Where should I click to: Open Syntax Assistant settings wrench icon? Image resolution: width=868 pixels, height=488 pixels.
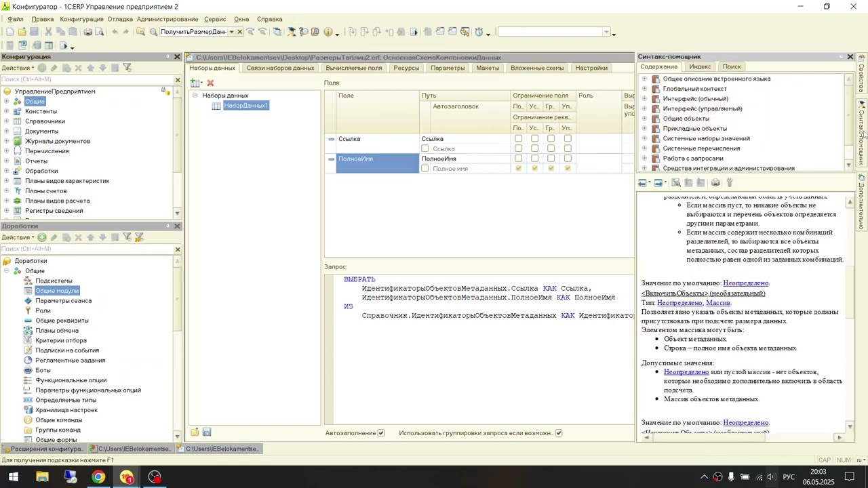(x=730, y=183)
